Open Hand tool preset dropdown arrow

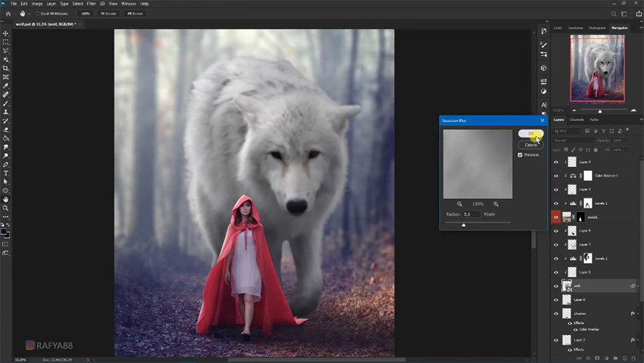point(29,13)
